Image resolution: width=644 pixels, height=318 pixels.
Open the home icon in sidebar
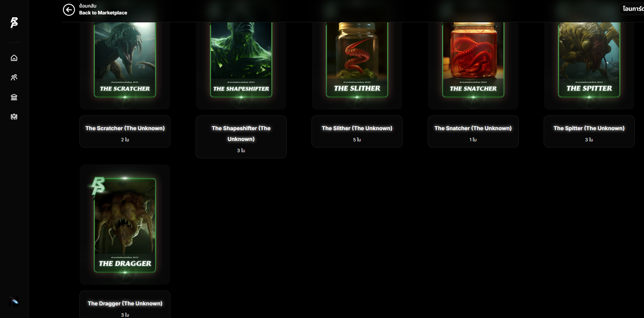[x=14, y=58]
